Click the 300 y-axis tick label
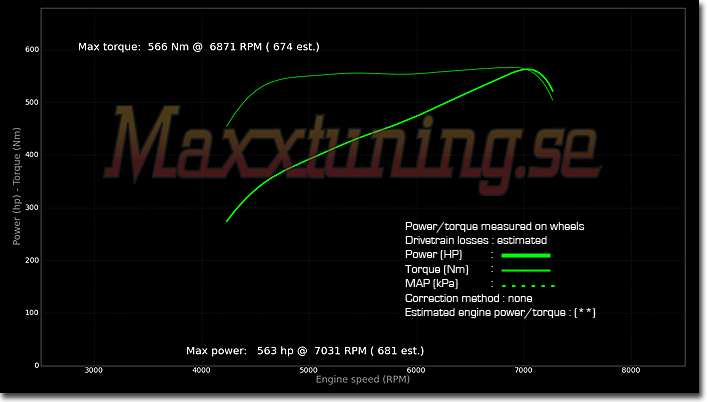This screenshot has height=402, width=708. 32,208
